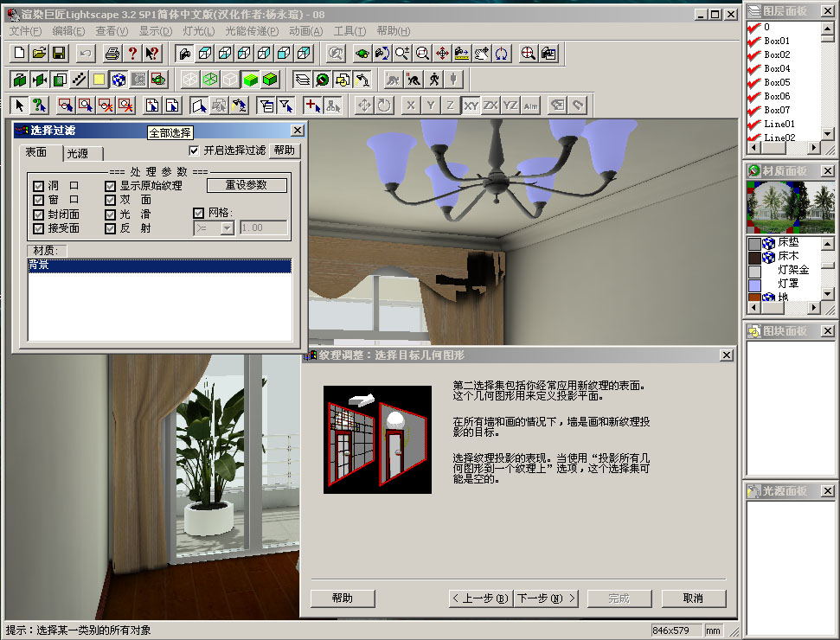The image size is (840, 640).
Task: Click the walking figure animation icon
Action: pyautogui.click(x=434, y=80)
